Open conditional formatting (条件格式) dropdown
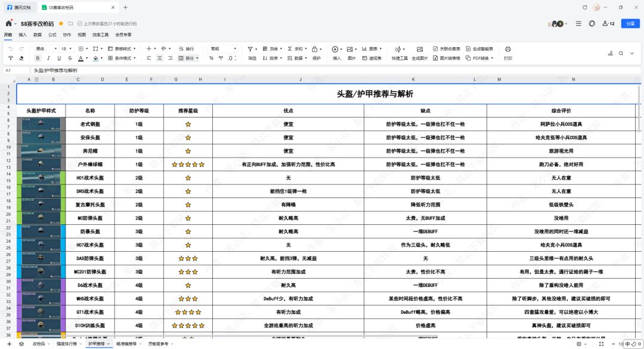Viewport: 644px width, 349px height. coord(122,58)
